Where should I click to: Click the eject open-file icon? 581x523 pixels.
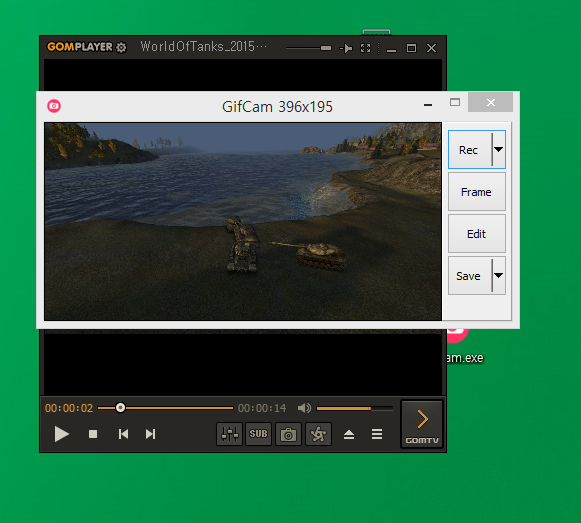pos(349,434)
